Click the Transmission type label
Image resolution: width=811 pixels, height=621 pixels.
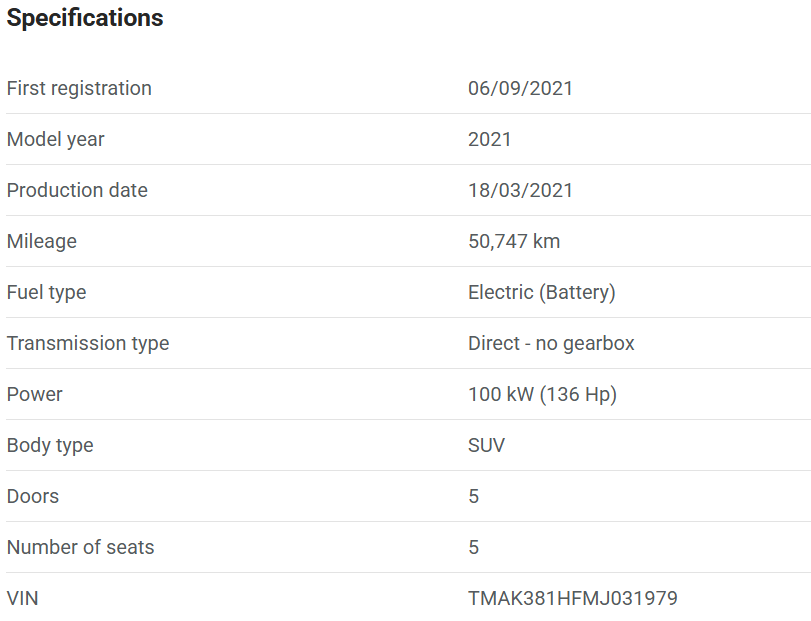pyautogui.click(x=88, y=343)
